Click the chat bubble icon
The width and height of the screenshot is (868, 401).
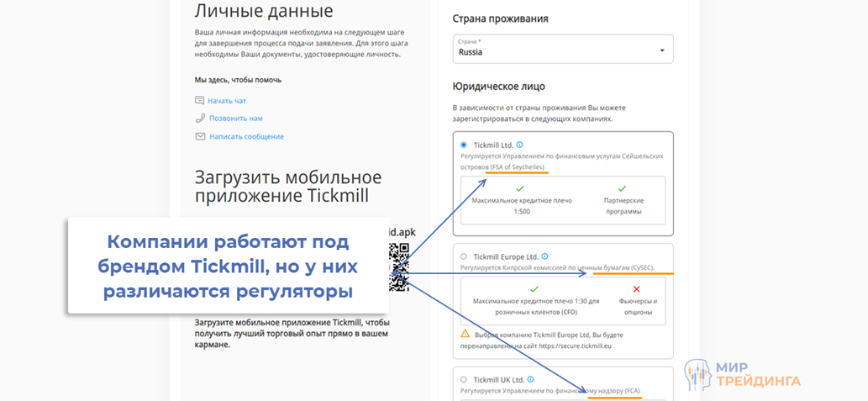[x=200, y=101]
